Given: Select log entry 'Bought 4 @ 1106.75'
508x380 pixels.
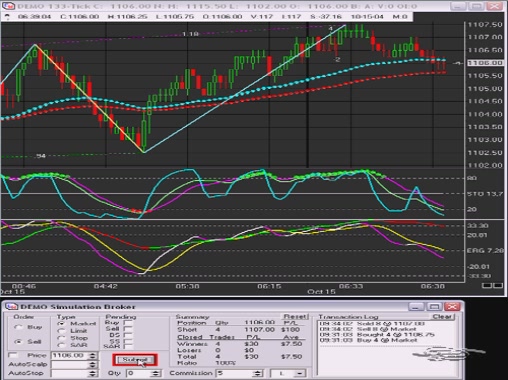Looking at the screenshot, I should point(377,335).
